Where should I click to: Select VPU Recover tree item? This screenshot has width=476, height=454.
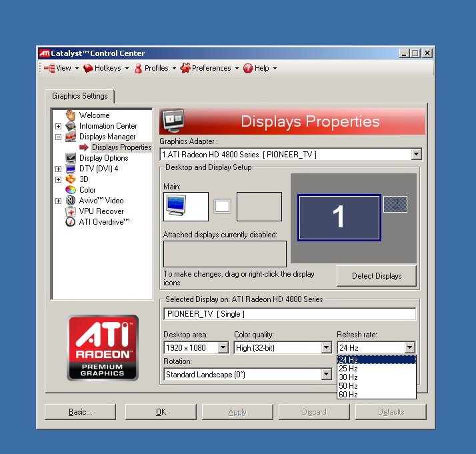101,211
